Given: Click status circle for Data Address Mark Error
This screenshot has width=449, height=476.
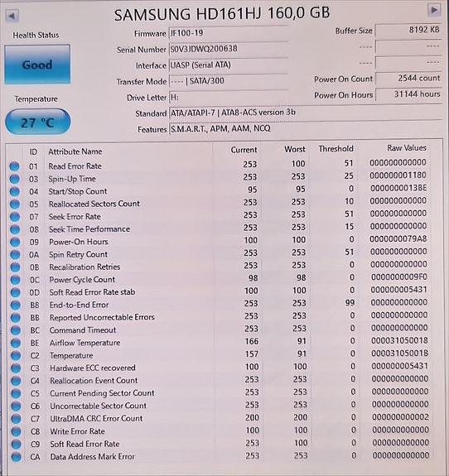Looking at the screenshot, I should tap(16, 457).
